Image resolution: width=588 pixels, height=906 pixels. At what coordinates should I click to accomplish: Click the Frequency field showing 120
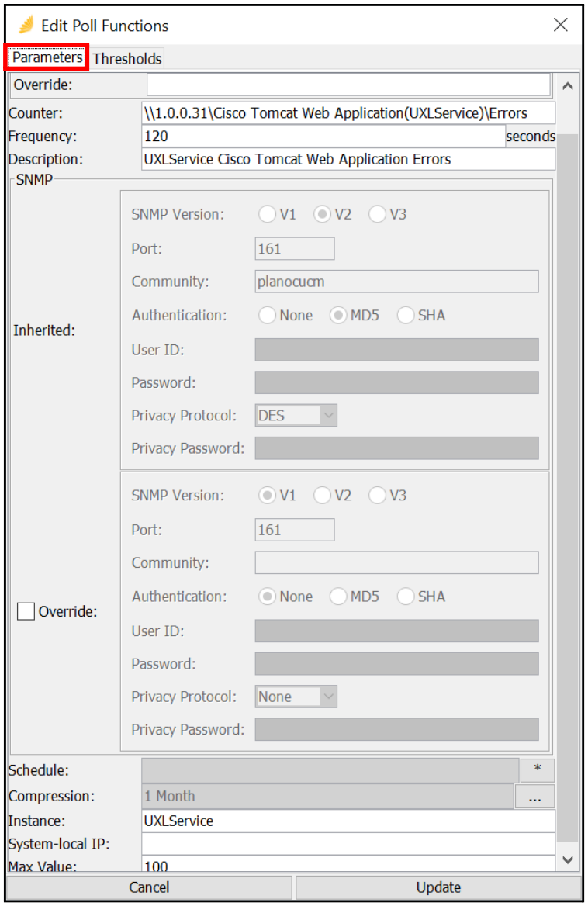[x=323, y=136]
